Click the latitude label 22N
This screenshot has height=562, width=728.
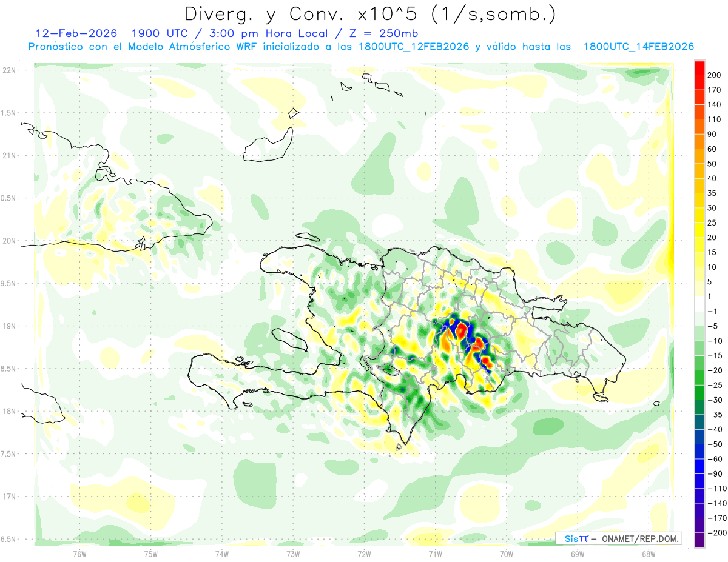click(x=9, y=70)
